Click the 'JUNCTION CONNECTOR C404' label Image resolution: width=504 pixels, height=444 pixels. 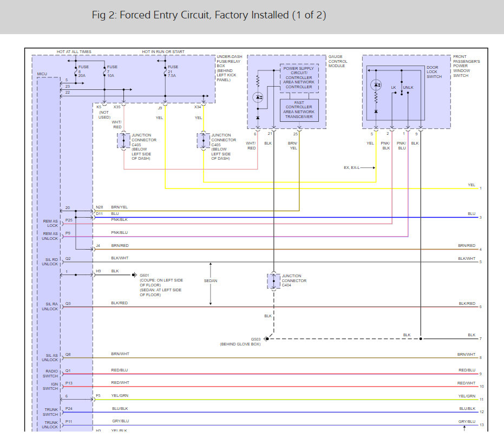pos(294,280)
